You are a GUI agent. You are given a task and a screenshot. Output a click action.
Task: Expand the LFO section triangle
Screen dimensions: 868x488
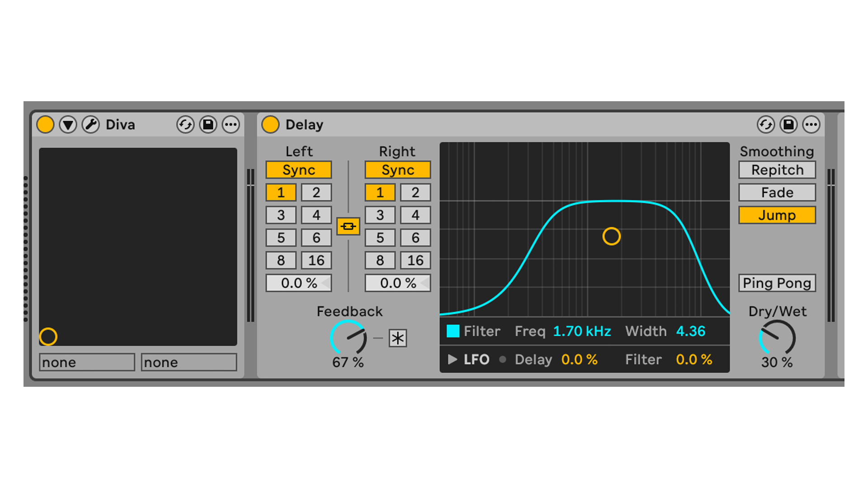click(452, 359)
